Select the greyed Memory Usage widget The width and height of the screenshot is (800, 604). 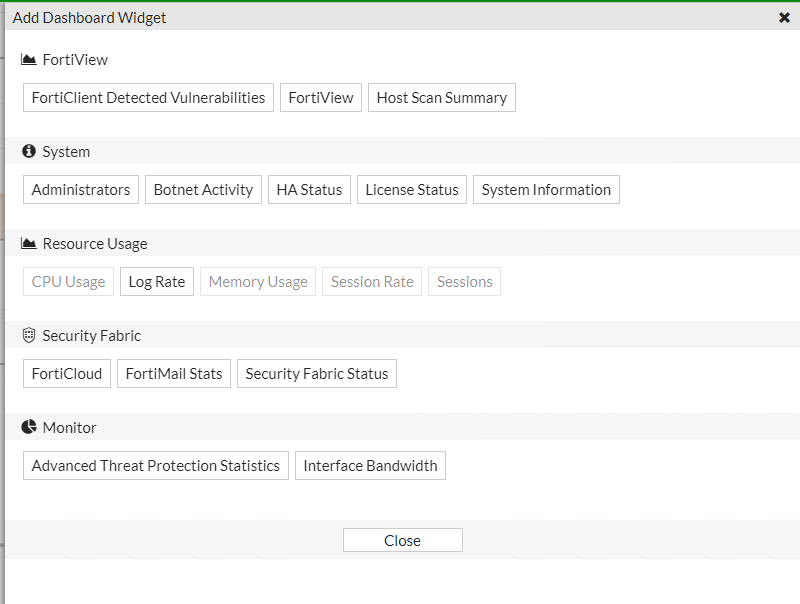coord(258,282)
